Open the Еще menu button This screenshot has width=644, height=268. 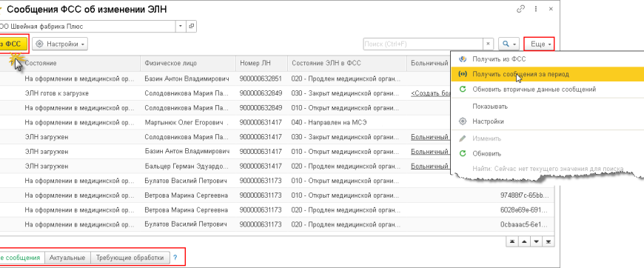click(x=540, y=44)
